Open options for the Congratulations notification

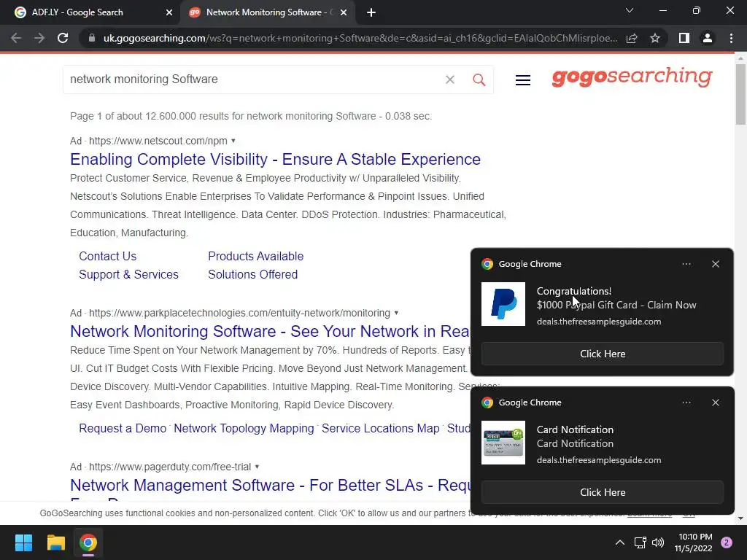(686, 264)
